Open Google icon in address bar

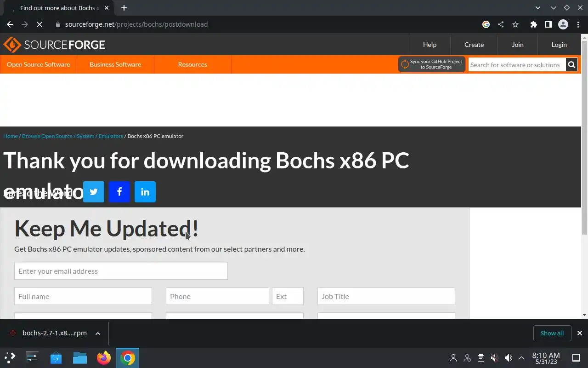(486, 24)
